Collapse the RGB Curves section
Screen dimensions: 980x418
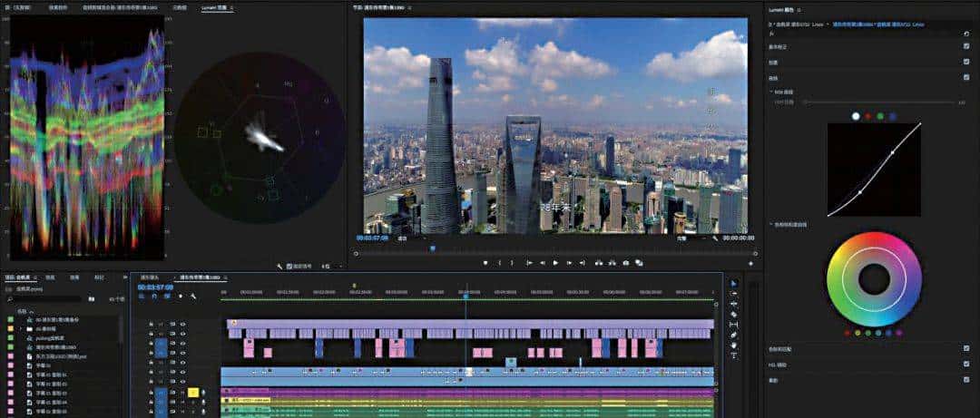click(x=770, y=92)
